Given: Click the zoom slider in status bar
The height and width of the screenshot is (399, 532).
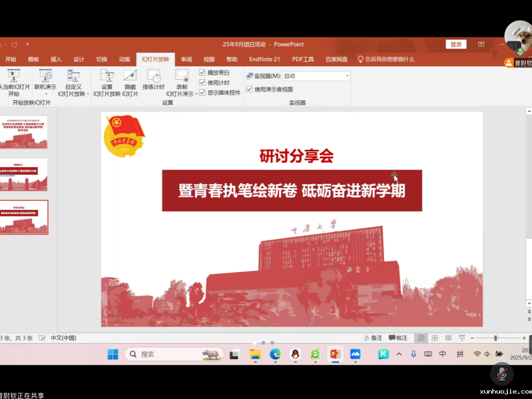Looking at the screenshot, I should click(496, 338).
